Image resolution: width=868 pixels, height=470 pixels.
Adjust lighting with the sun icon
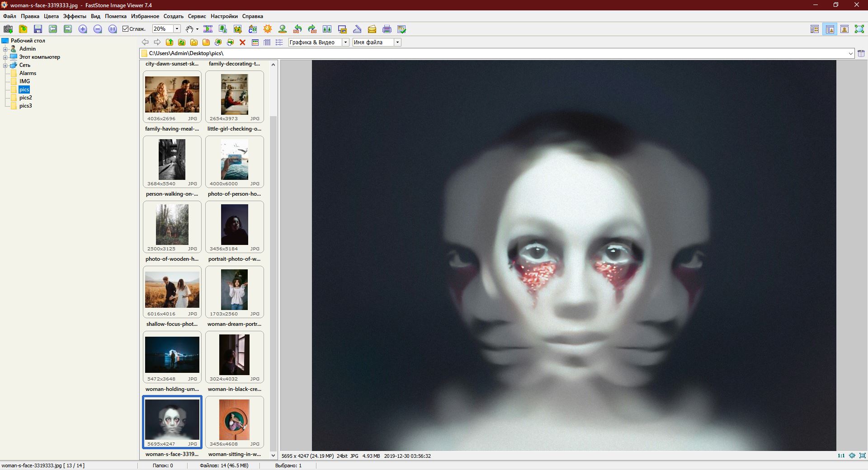click(x=268, y=29)
